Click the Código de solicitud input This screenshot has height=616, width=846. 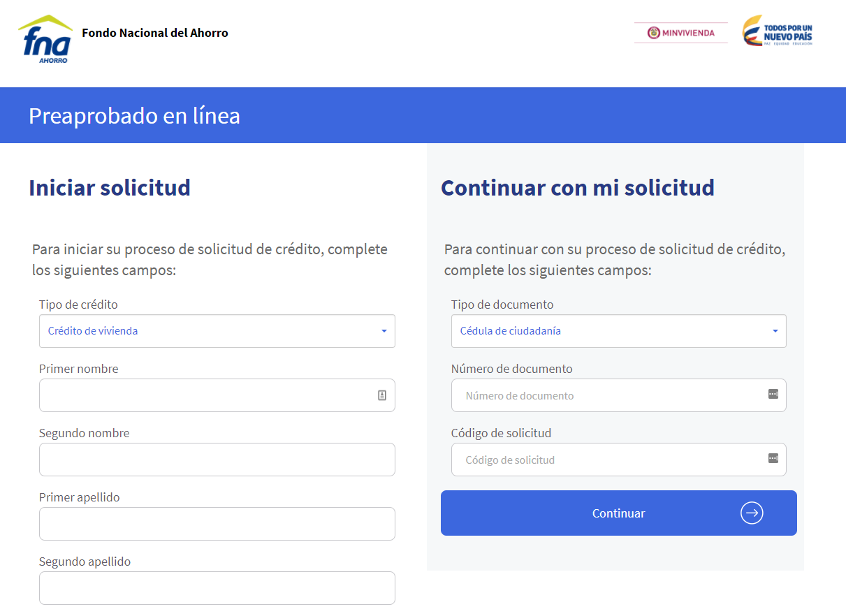click(608, 460)
